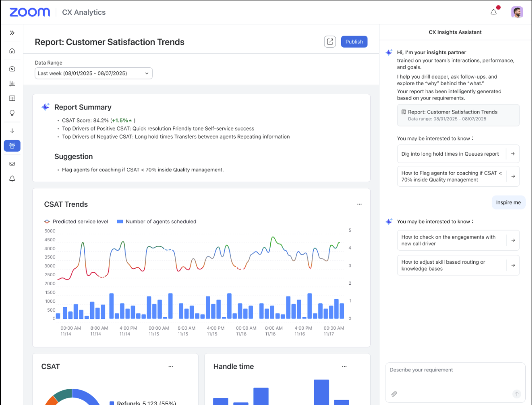532x405 pixels.
Task: Click the lightbulb insights icon in sidebar
Action: click(12, 113)
